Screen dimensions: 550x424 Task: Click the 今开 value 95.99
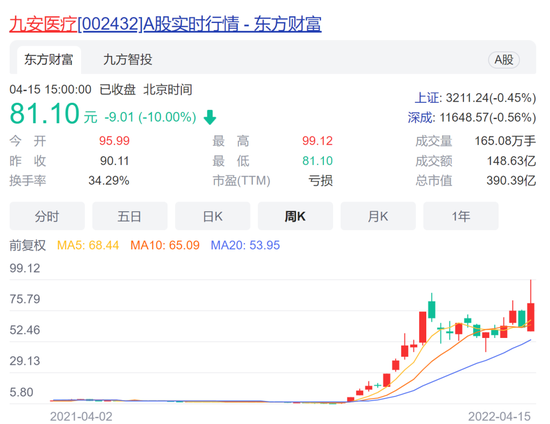point(114,141)
